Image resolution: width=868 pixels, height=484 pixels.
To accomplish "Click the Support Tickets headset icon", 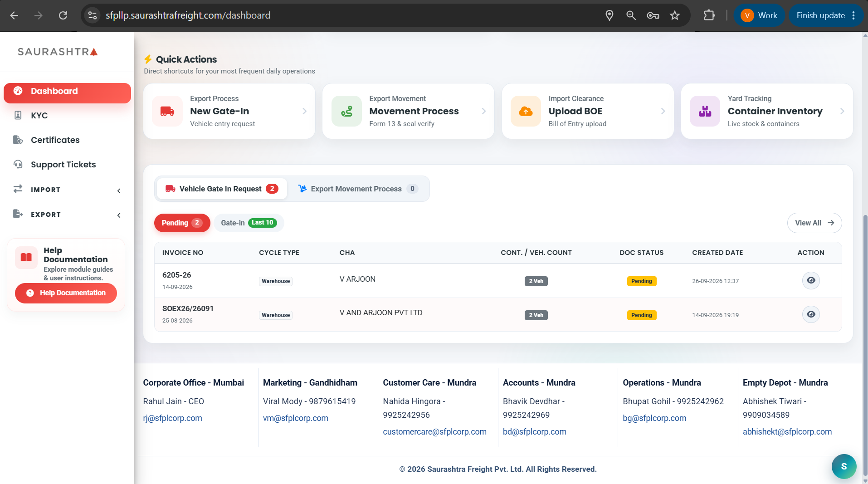I will [18, 164].
